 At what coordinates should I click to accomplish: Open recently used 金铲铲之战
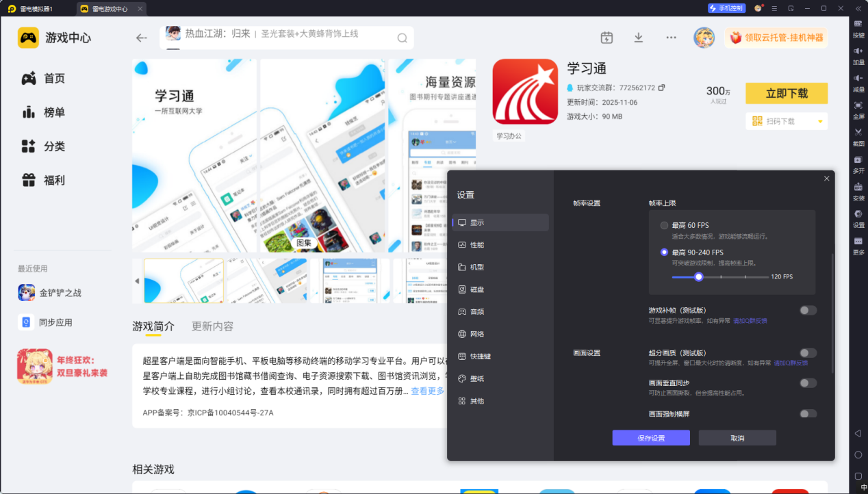[50, 293]
